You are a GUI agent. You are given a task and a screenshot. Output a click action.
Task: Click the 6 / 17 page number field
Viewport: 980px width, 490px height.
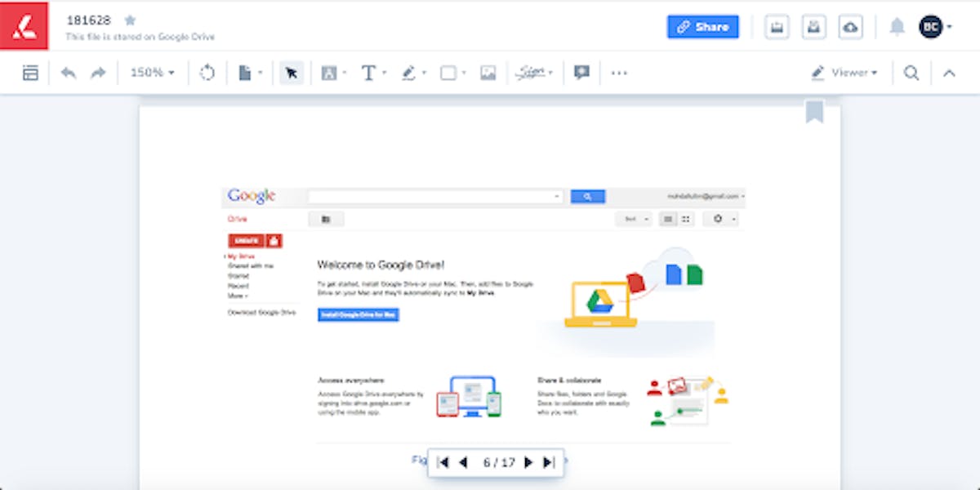point(499,462)
